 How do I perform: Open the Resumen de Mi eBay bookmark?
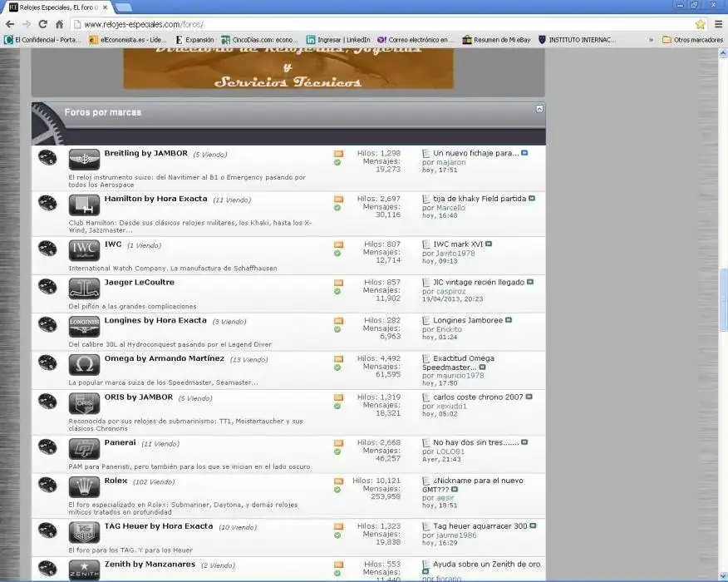point(496,40)
